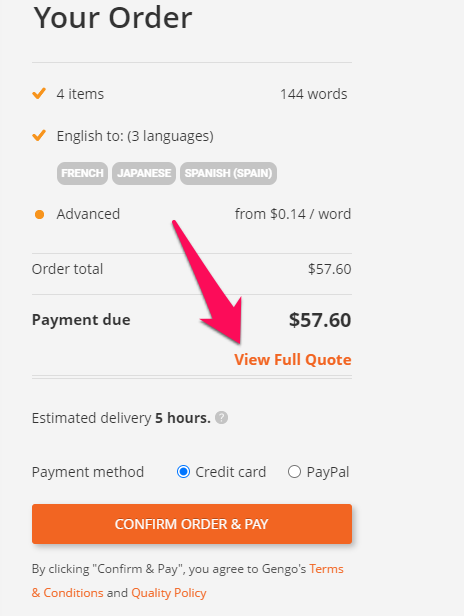Click the 144 words count
This screenshot has width=464, height=616.
(314, 94)
